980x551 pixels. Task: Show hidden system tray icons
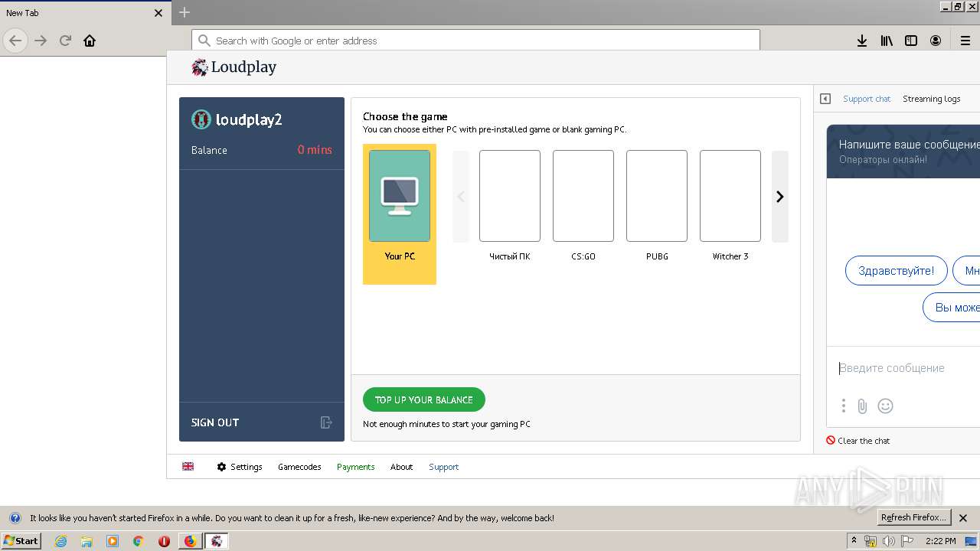[854, 541]
